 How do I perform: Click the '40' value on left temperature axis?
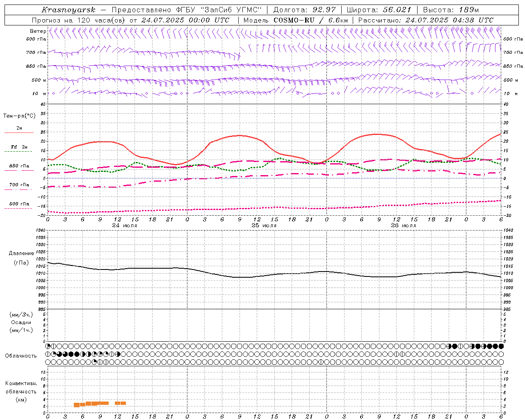click(x=43, y=104)
